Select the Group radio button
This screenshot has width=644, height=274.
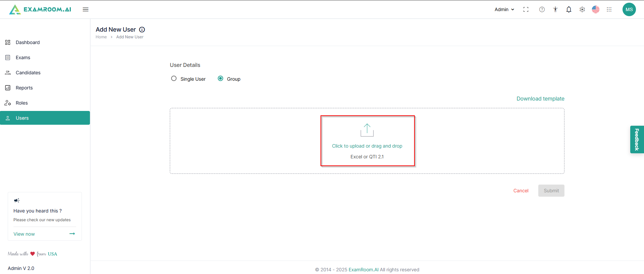pyautogui.click(x=220, y=78)
